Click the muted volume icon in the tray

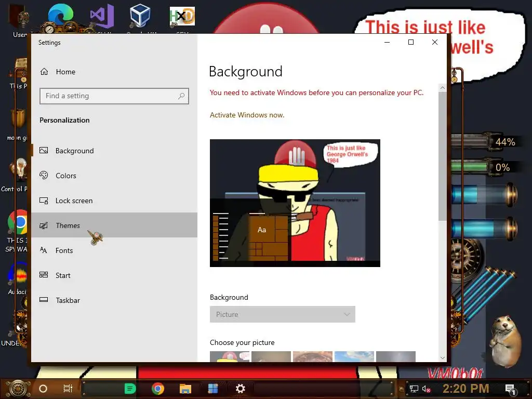(x=426, y=389)
